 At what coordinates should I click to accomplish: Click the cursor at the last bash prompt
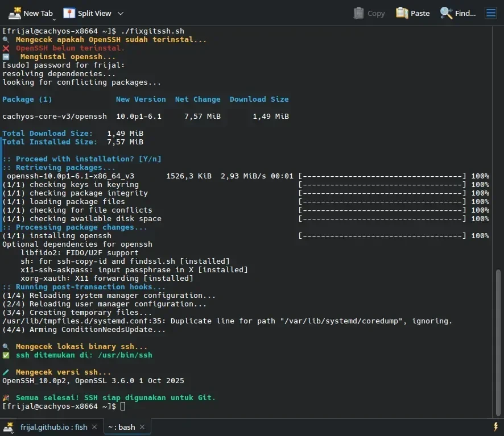[123, 406]
